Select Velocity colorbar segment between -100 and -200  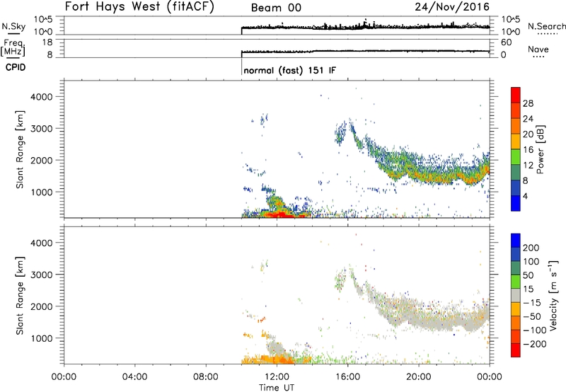516,336
